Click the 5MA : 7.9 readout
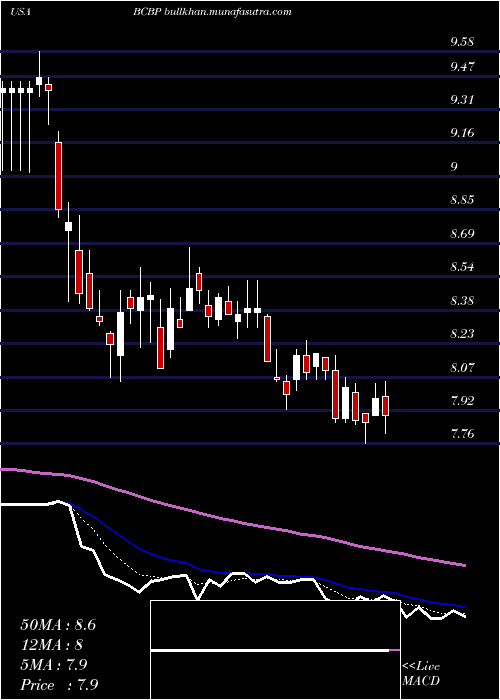The width and height of the screenshot is (500, 700). (54, 665)
